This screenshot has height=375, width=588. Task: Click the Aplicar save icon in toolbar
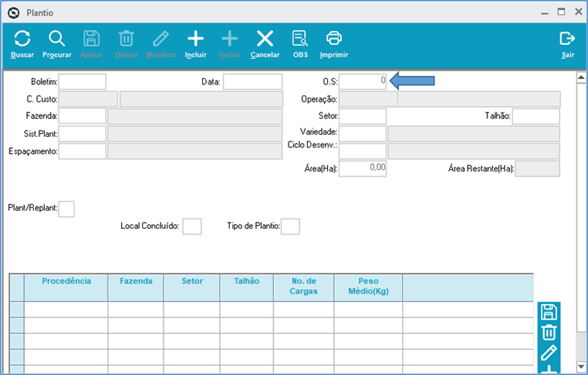(x=91, y=38)
